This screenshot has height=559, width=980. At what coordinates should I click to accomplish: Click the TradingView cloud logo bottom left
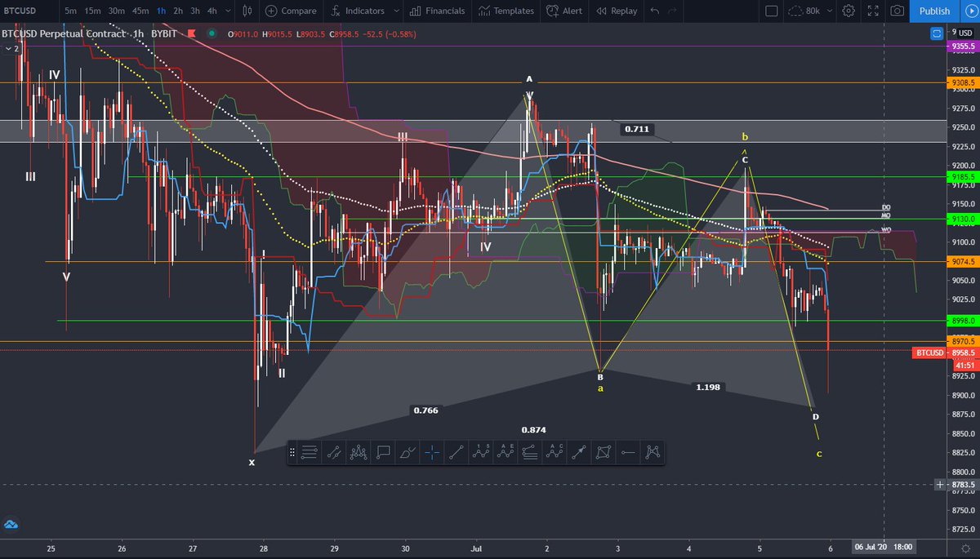(x=11, y=524)
